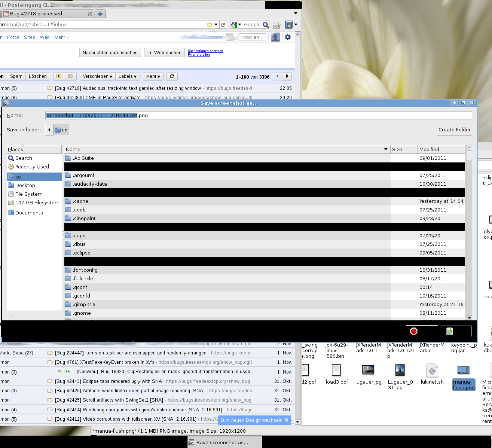This screenshot has height=448, width=492.
Task: Select Desktop in the Places list
Action: (x=25, y=186)
